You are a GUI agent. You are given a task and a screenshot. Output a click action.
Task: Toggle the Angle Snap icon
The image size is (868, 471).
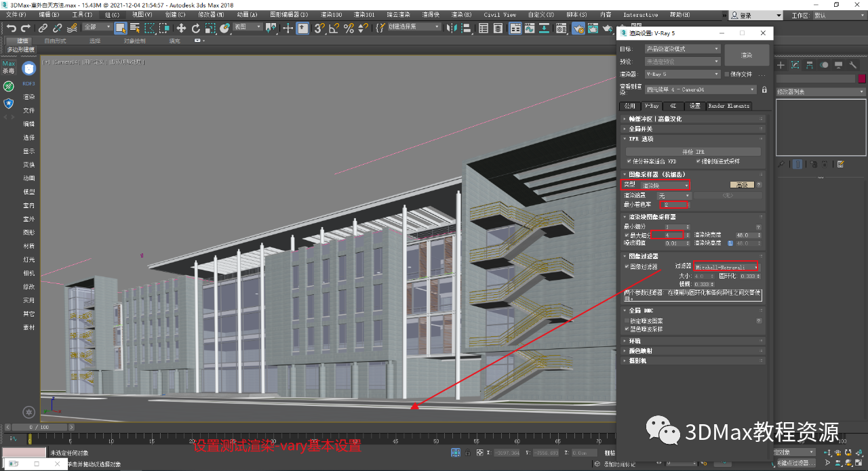click(334, 28)
